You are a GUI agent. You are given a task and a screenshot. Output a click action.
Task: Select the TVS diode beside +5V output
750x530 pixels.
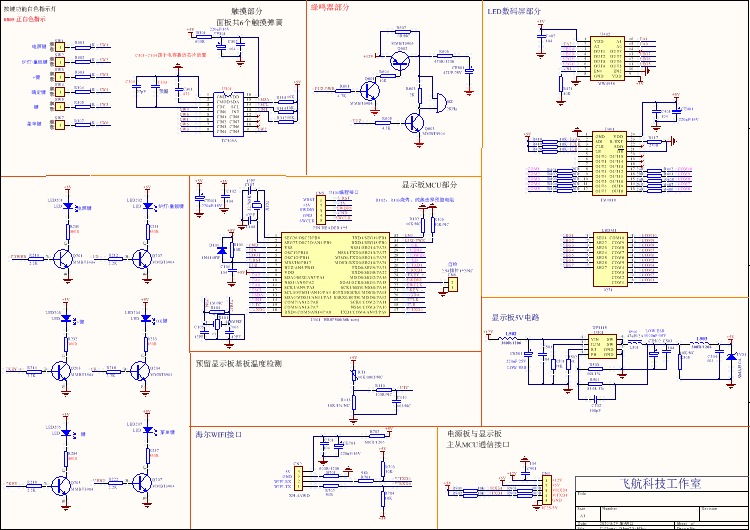731,357
